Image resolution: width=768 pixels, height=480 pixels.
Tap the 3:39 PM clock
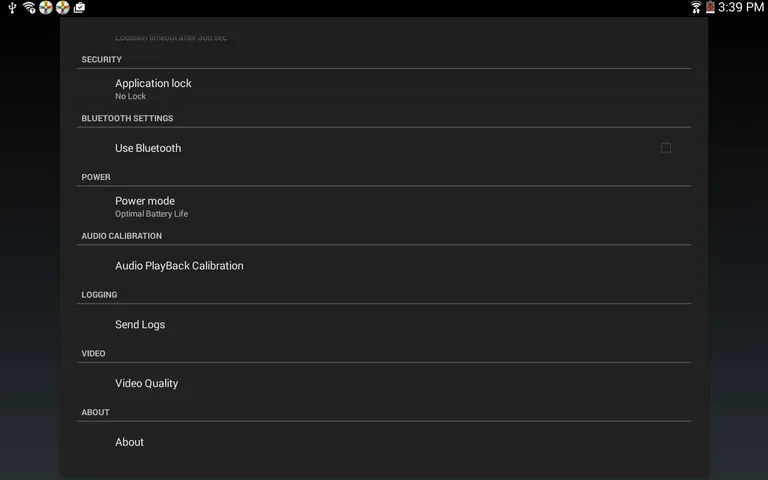[741, 8]
